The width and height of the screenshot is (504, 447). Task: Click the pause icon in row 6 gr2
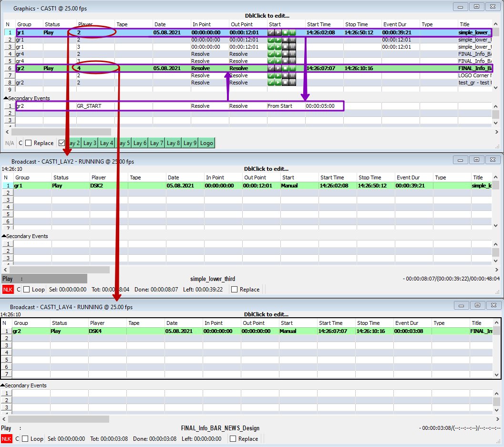coord(292,68)
